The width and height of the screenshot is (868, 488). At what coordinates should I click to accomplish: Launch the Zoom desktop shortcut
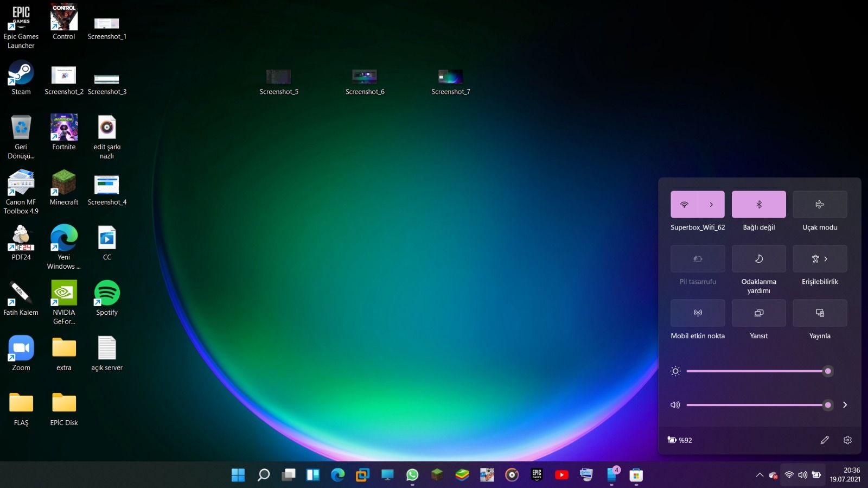(21, 353)
